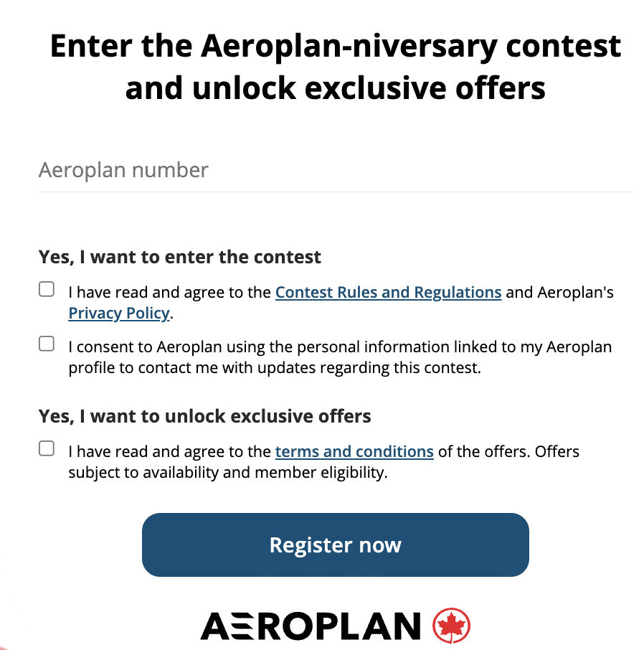
Task: Click the Aeroplan maple leaf icon
Action: [452, 626]
